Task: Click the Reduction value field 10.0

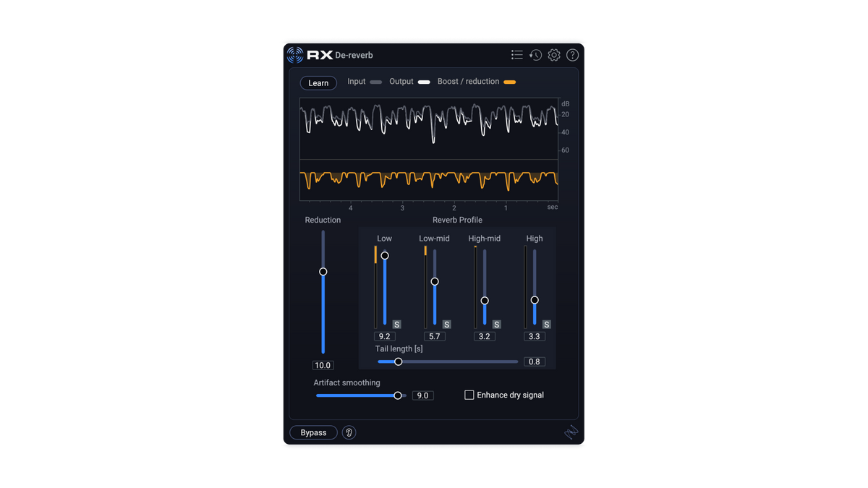Action: coord(323,365)
